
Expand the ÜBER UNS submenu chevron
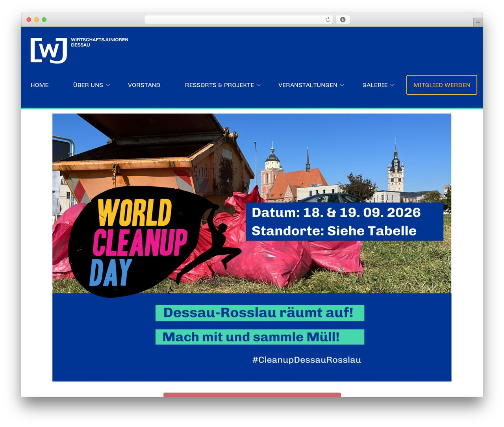[x=108, y=85]
